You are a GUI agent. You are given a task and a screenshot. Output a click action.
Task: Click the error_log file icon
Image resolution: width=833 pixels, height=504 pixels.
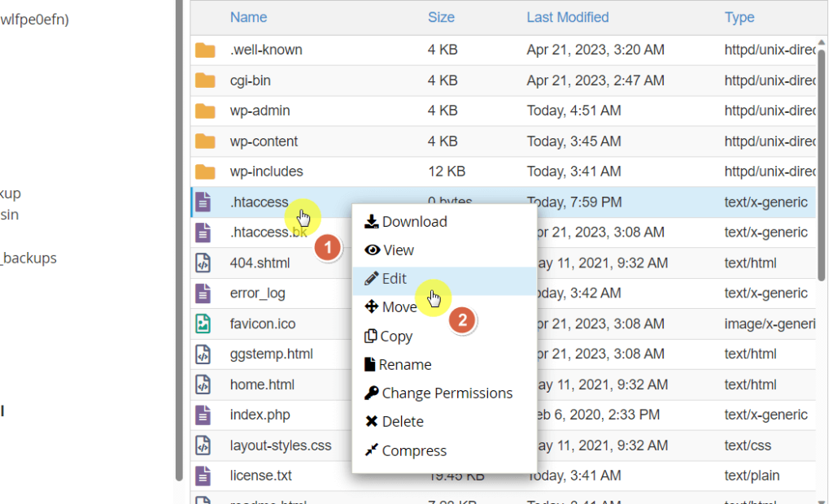click(x=203, y=293)
